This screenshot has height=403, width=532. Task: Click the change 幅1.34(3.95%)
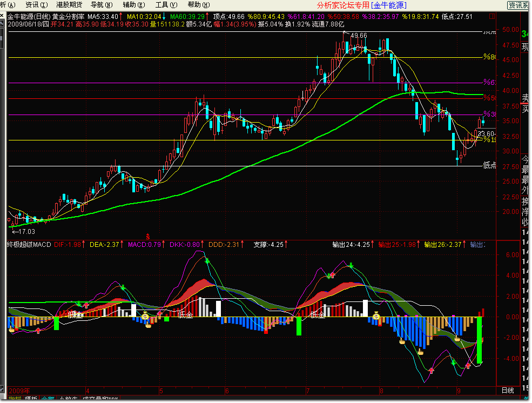pyautogui.click(x=234, y=24)
